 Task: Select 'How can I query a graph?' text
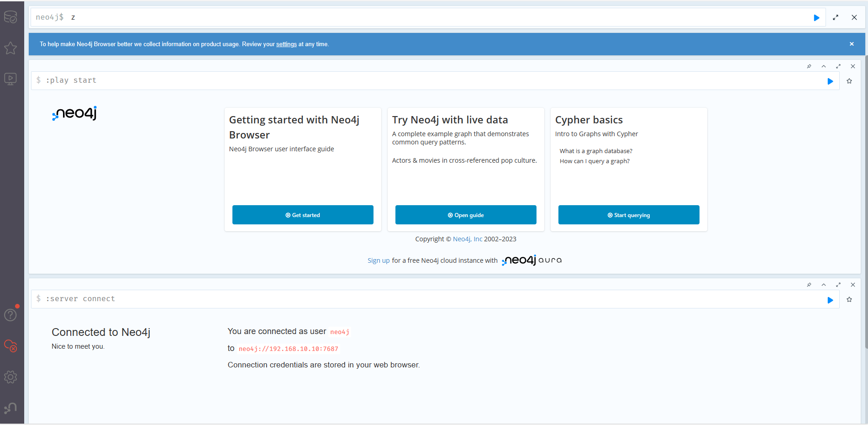594,161
